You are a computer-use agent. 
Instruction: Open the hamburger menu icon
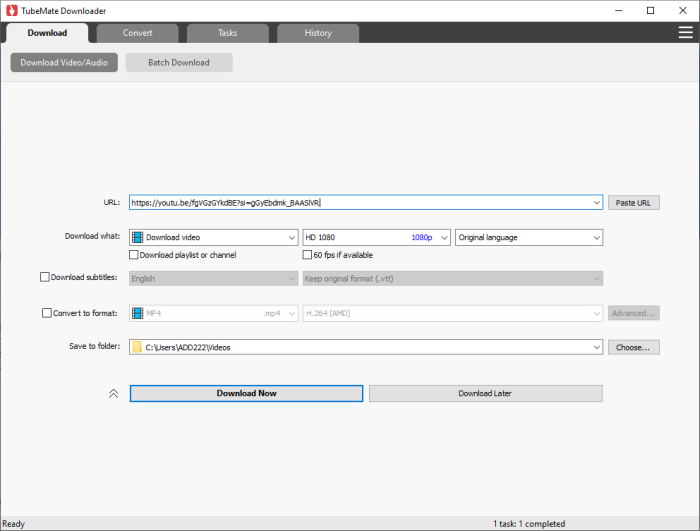685,33
